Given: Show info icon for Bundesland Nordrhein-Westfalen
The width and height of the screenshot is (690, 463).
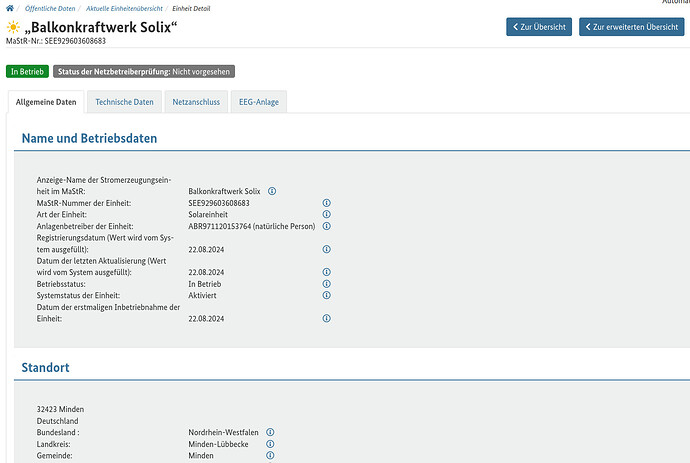Looking at the screenshot, I should point(270,432).
